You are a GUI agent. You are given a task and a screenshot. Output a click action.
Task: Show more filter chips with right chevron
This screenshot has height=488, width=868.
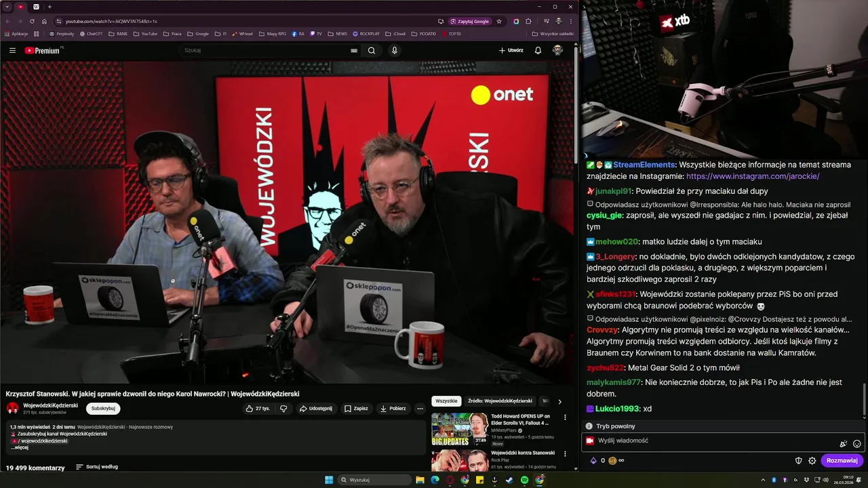pos(559,401)
